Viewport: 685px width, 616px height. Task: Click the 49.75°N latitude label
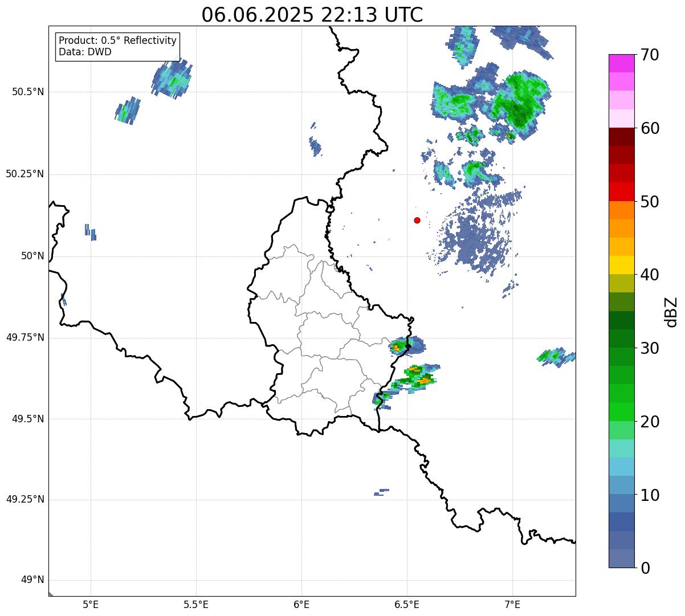25,337
